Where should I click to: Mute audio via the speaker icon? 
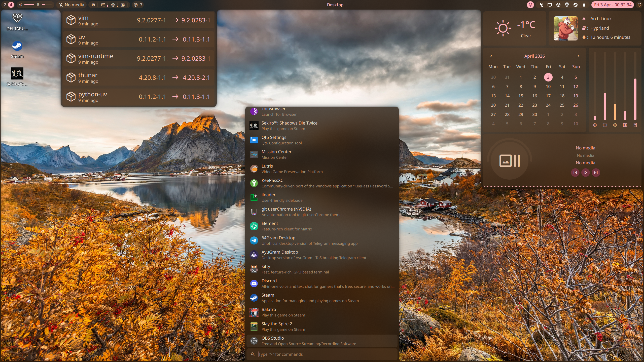coord(20,5)
